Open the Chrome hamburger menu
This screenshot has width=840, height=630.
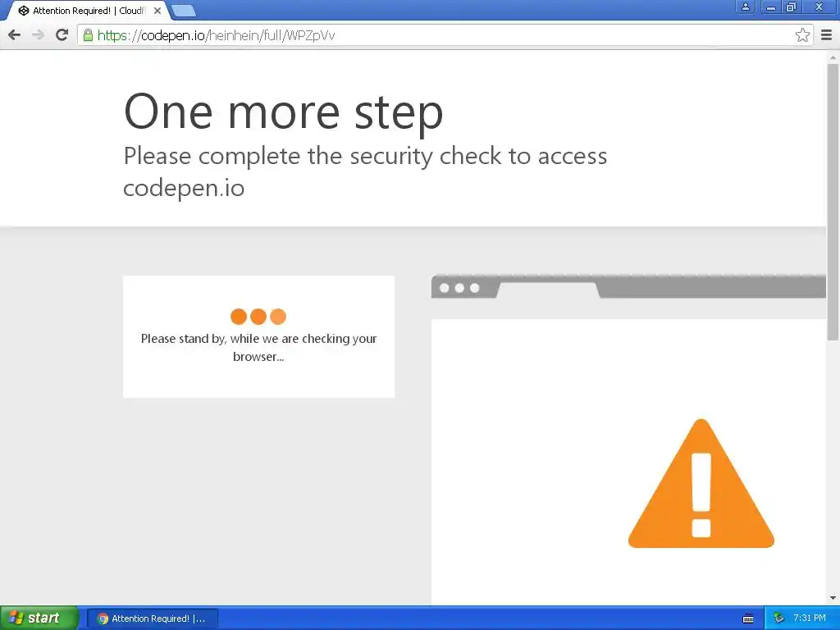tap(827, 35)
